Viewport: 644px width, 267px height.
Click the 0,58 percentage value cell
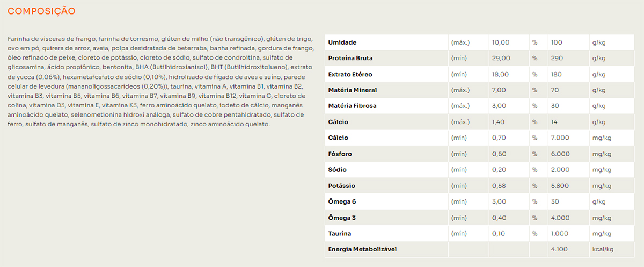point(499,186)
